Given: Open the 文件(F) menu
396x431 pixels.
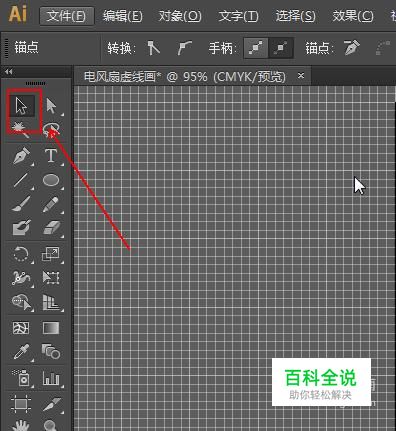Looking at the screenshot, I should point(66,16).
